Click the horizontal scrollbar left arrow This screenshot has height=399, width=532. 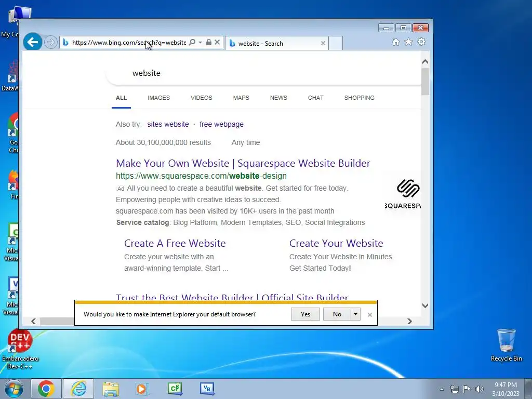(34, 321)
